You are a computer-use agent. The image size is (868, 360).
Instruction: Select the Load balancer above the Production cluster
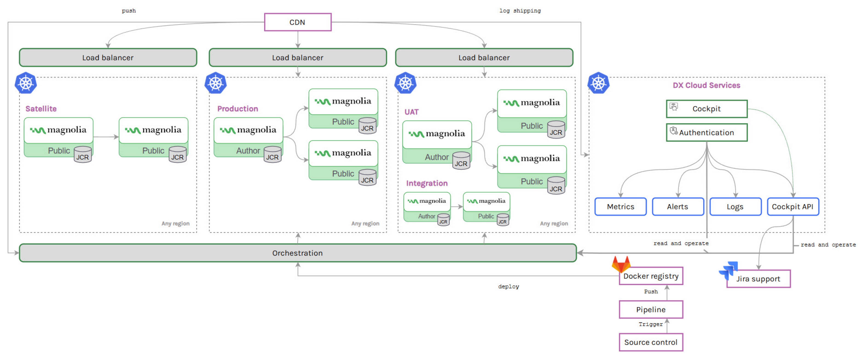[x=298, y=58]
